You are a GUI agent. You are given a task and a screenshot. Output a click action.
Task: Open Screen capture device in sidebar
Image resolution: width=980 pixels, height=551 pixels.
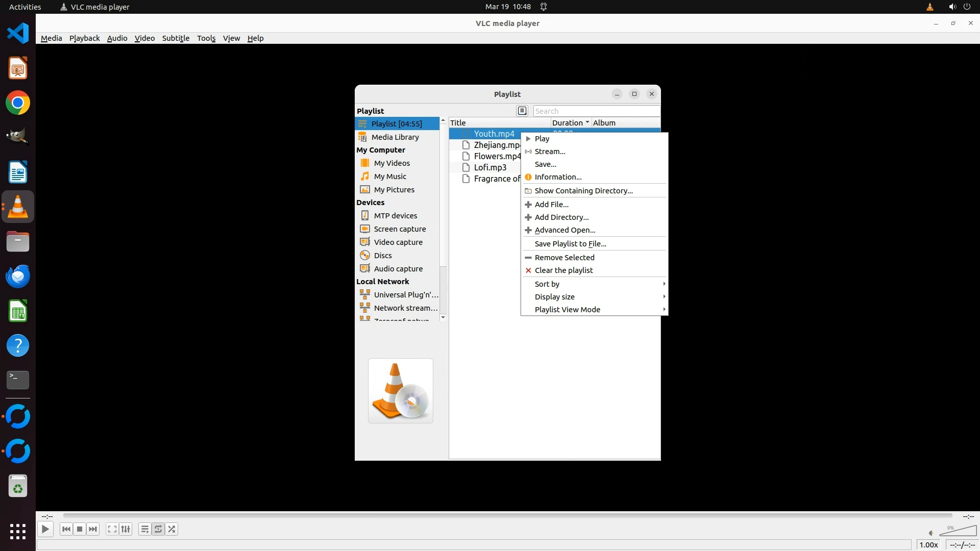pos(399,229)
